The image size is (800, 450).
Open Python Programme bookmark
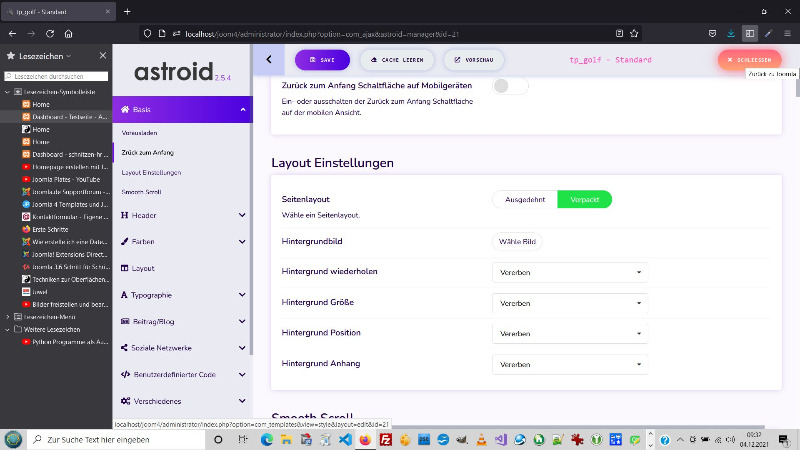[65, 342]
